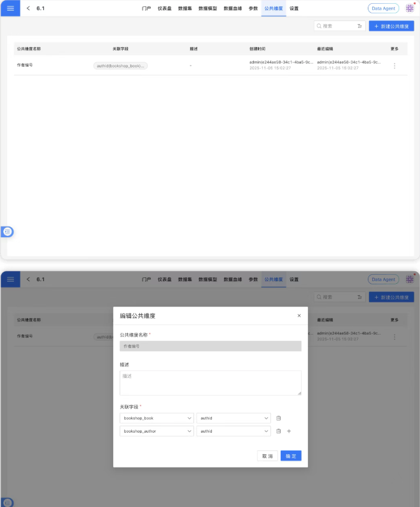Switch to the 仪表盘 tab on the undimmed page
Screen dimensions: 420x507
[164, 8]
